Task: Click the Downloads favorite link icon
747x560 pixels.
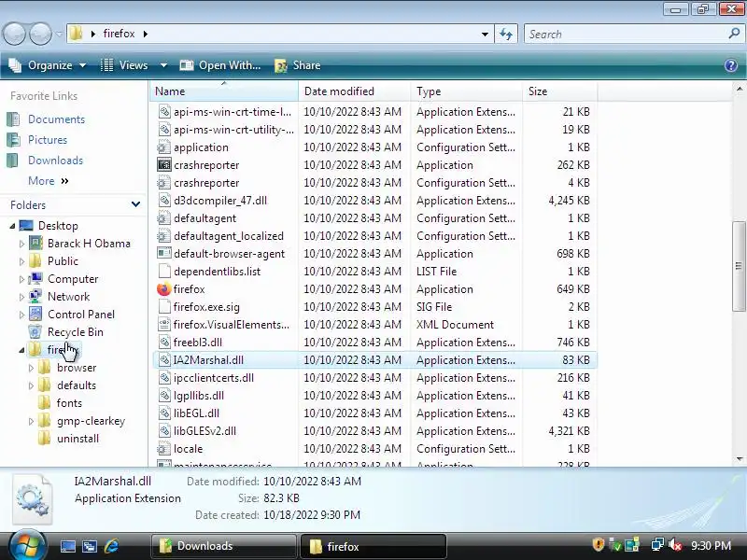Action: click(13, 160)
